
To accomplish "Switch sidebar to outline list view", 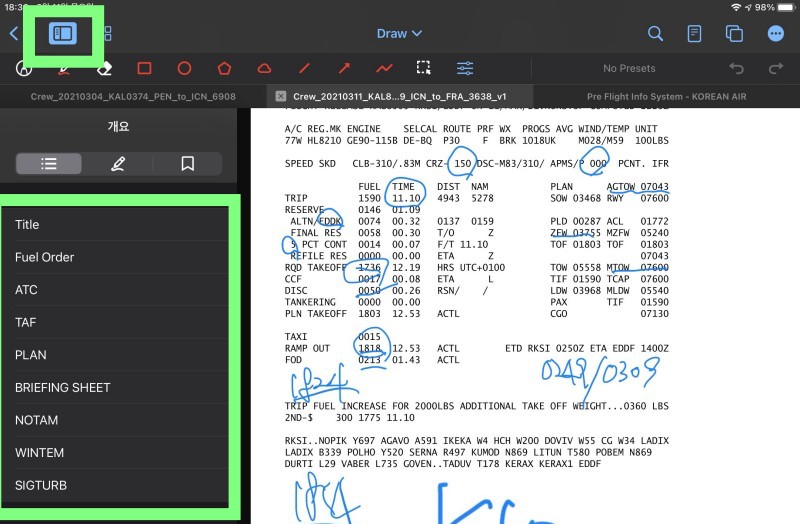I will tap(49, 164).
